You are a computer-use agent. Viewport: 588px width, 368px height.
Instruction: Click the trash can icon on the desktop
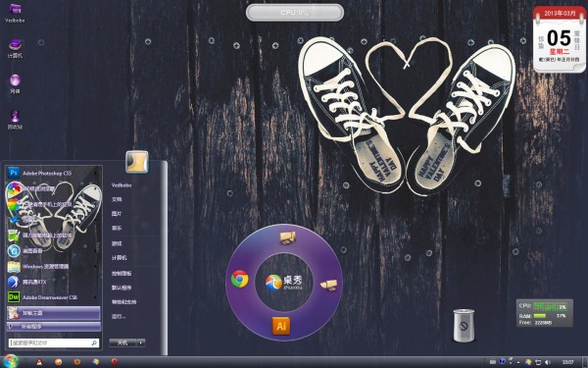[x=464, y=325]
